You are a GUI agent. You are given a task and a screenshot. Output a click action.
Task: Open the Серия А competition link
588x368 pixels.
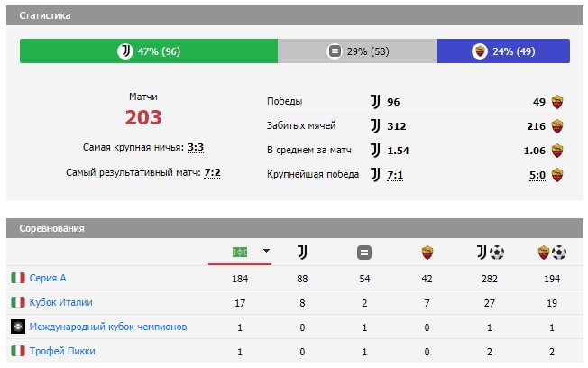(x=48, y=278)
